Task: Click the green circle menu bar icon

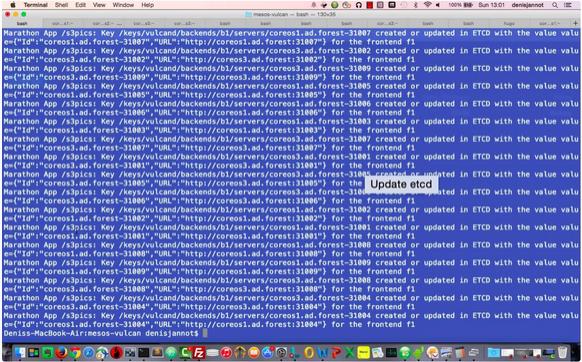Action: click(334, 5)
